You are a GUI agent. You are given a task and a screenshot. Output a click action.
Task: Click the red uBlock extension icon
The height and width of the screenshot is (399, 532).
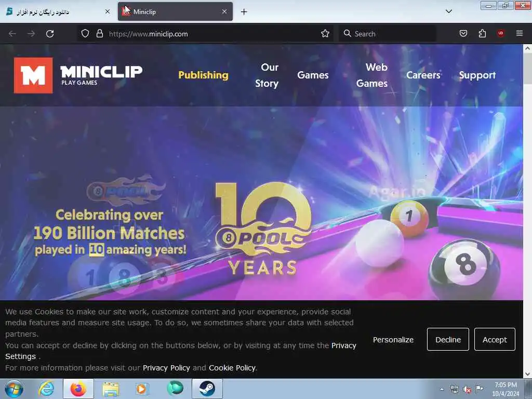pos(500,33)
